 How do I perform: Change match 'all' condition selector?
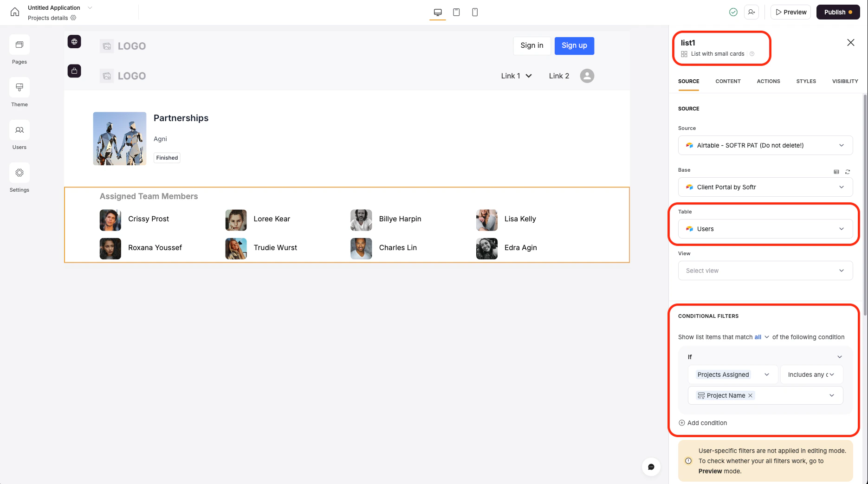pyautogui.click(x=762, y=337)
